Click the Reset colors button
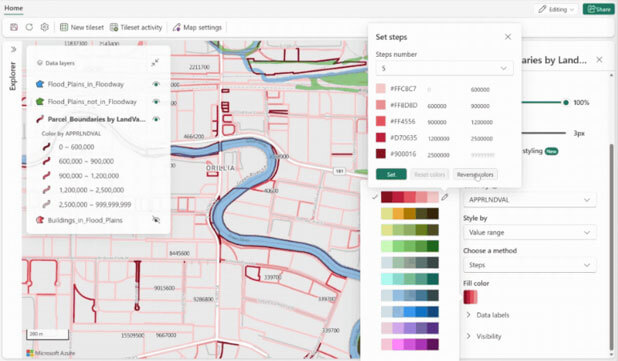The image size is (618, 361). pyautogui.click(x=430, y=174)
